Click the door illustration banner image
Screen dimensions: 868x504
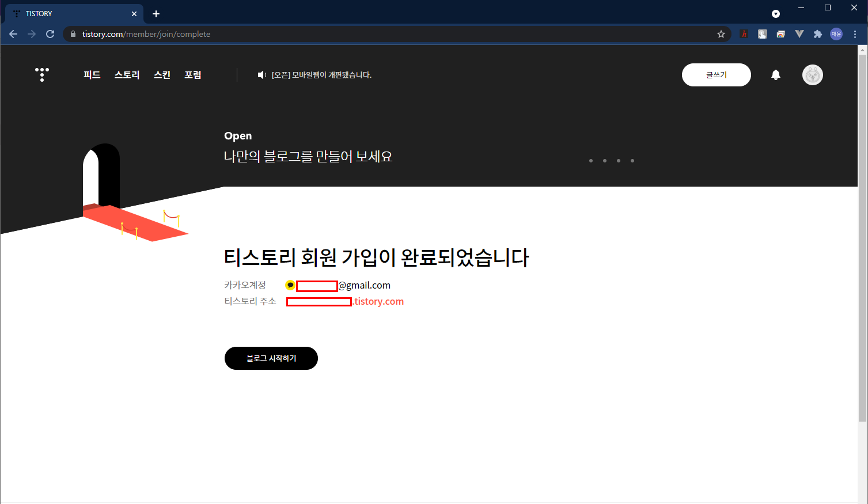136,192
